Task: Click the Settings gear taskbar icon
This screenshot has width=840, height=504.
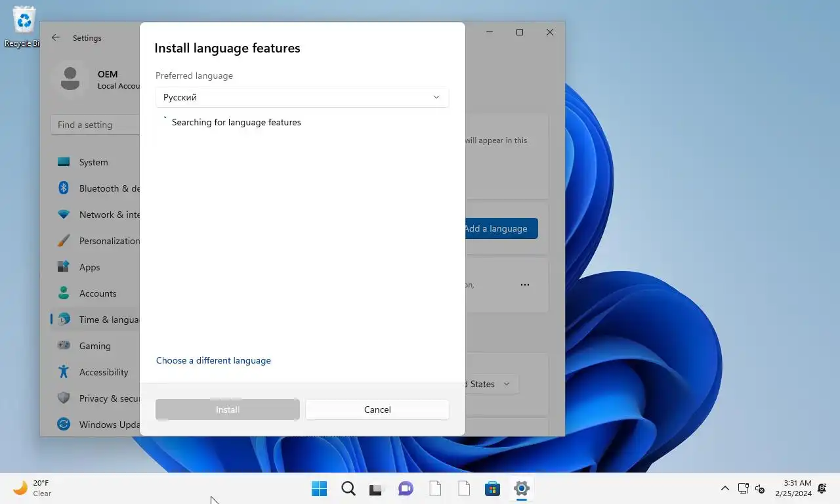Action: coord(522,488)
